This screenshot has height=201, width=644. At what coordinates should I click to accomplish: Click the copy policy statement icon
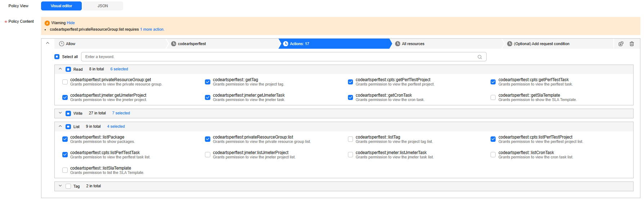621,44
